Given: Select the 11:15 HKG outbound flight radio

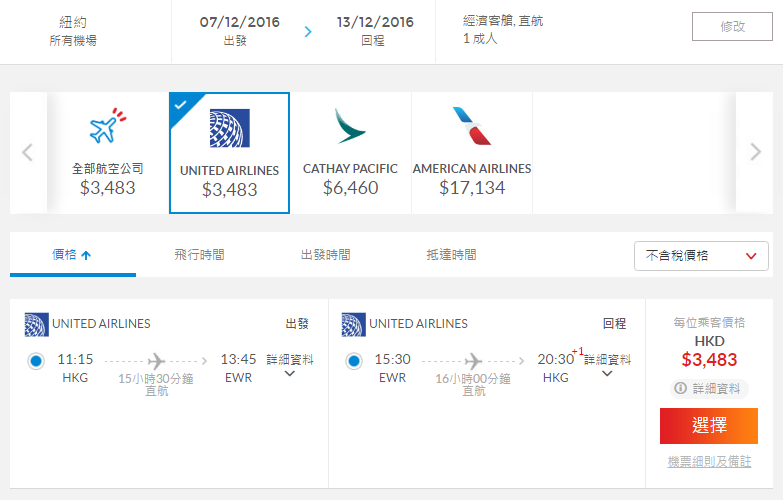Looking at the screenshot, I should [36, 361].
